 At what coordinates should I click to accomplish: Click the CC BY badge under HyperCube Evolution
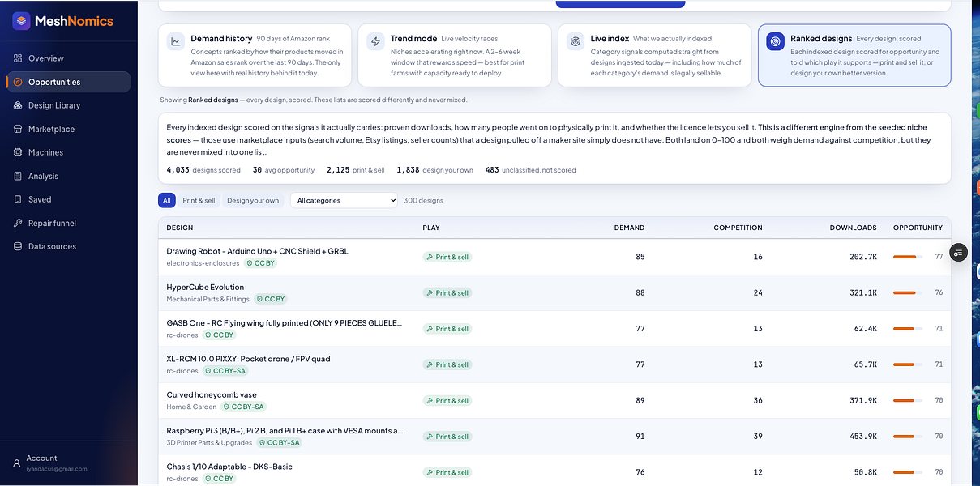(271, 299)
